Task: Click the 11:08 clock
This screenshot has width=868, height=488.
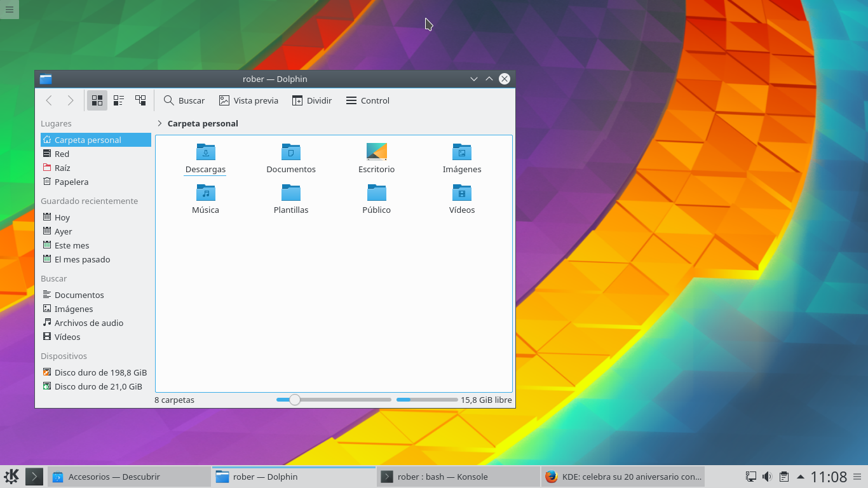Action: [x=829, y=477]
